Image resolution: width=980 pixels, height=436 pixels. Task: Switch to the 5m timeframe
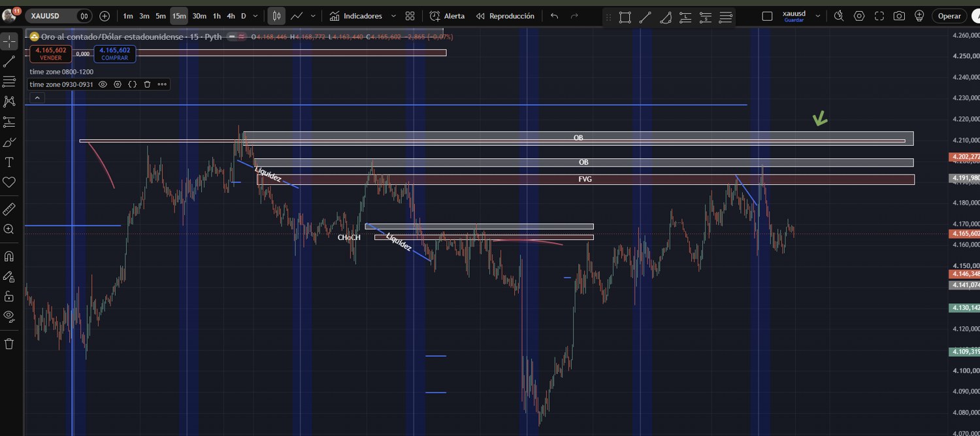pyautogui.click(x=161, y=16)
